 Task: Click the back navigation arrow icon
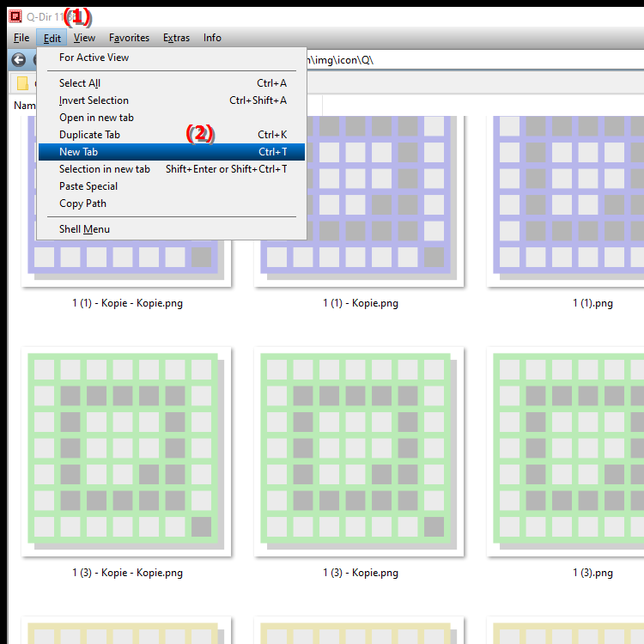point(19,60)
